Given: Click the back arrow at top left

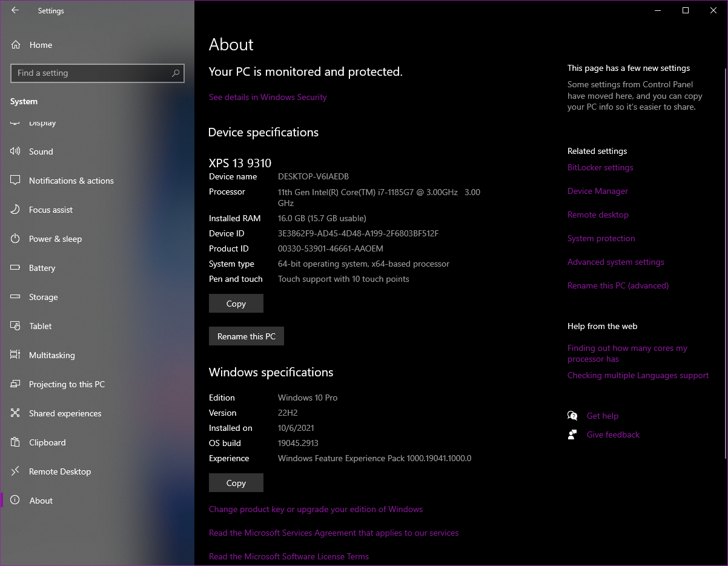Looking at the screenshot, I should click(14, 10).
